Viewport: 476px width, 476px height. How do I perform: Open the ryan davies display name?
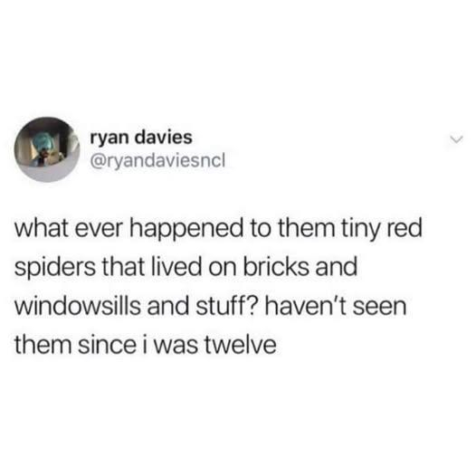[141, 138]
